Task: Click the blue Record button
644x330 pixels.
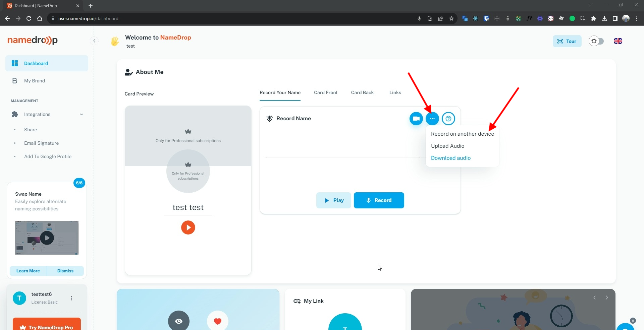Action: (x=379, y=200)
